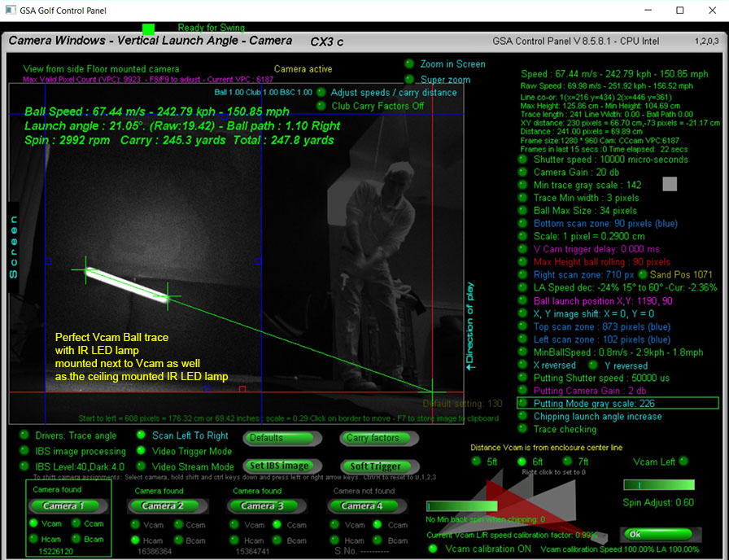Viewport: 729px width, 560px height.
Task: Set Camera 2 as Hcam
Action: point(135,540)
